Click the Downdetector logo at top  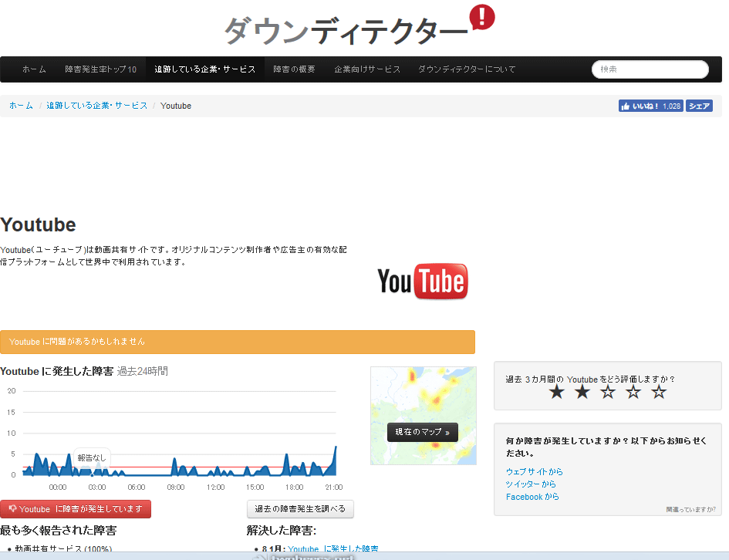coord(359,25)
